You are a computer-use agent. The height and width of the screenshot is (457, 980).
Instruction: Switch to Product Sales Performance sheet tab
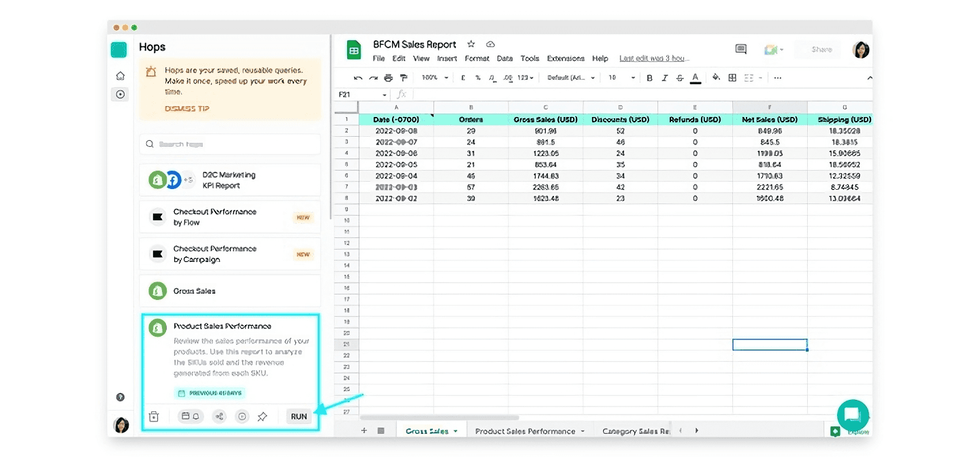(x=525, y=431)
